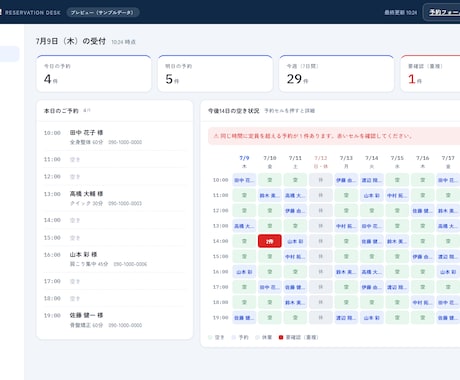460x380 pixels.
Task: Open the 7/10 17:00 田中 reservation cell
Action: [x=270, y=287]
